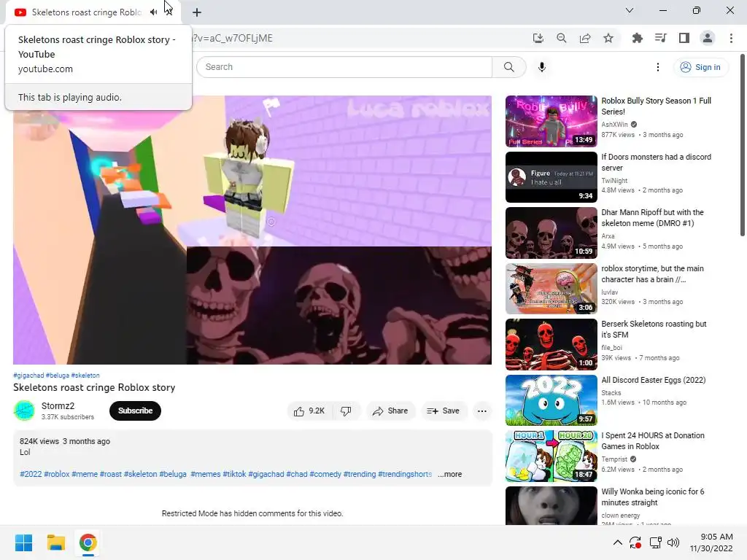Click the video title Skeletons roast cringe Roblox story
Viewport: 747px width, 560px height.
point(94,388)
